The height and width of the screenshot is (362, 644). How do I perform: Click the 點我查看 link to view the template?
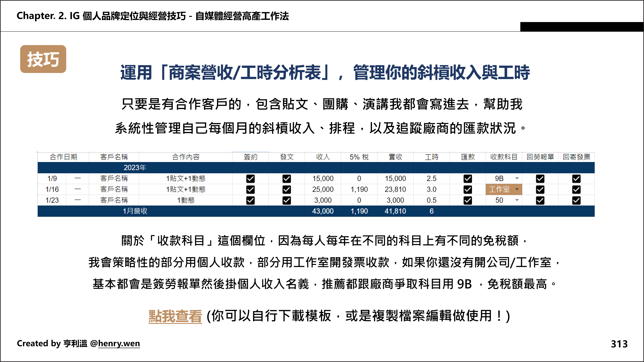[175, 317]
